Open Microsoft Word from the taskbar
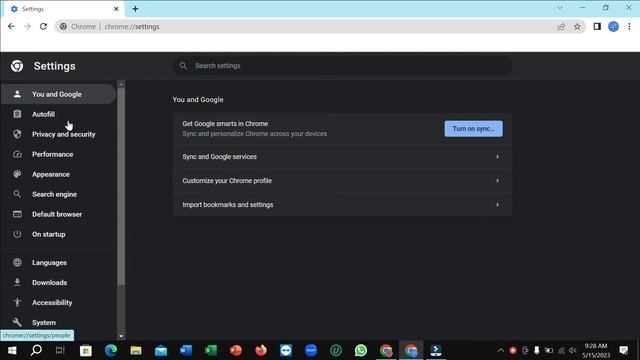Screen dimensions: 640x360 click(186, 351)
